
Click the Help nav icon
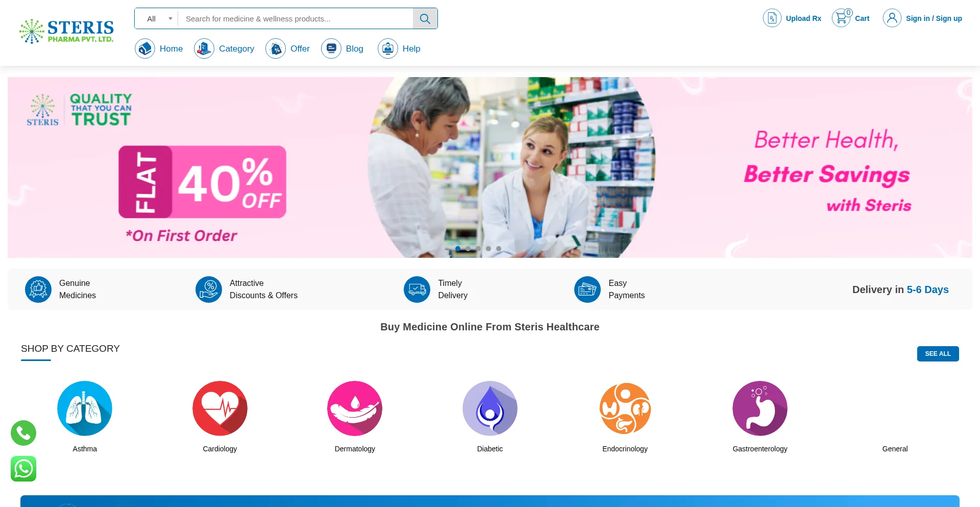[x=388, y=49]
